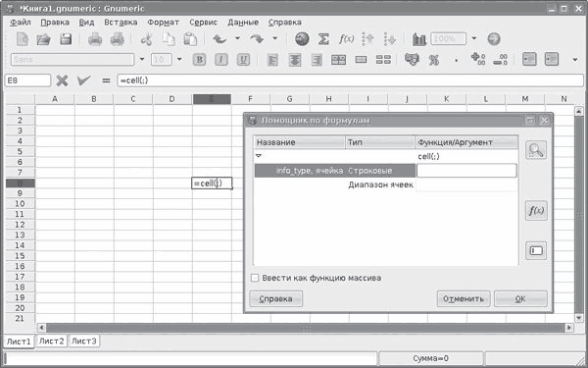Toggle Italic formatting button

[221, 60]
